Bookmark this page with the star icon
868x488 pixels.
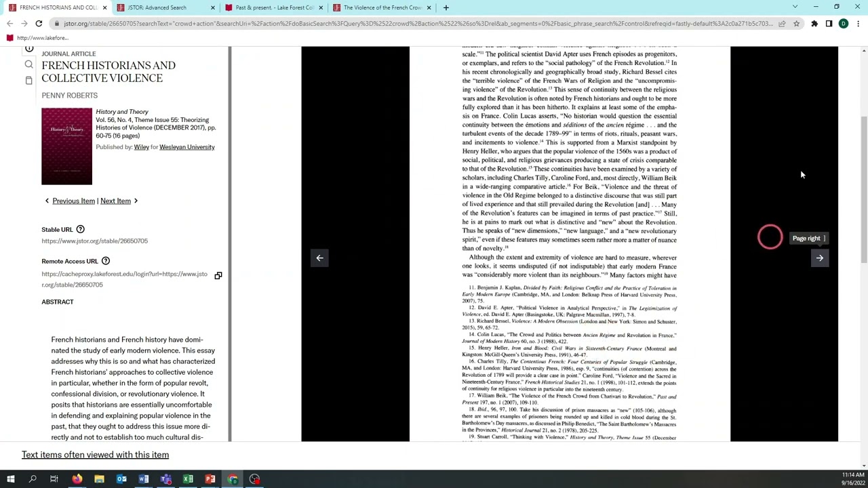pyautogui.click(x=796, y=24)
